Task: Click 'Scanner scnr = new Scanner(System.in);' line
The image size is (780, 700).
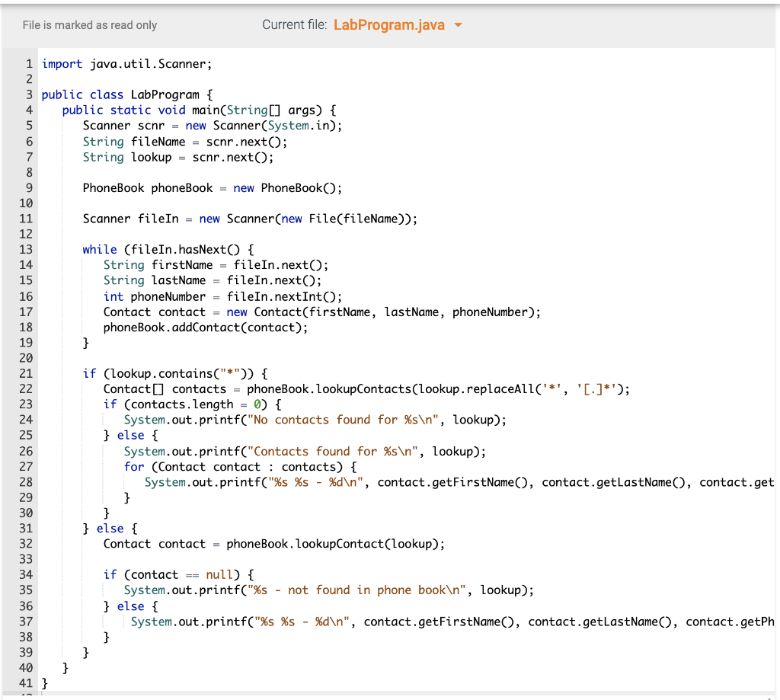Action: pos(213,126)
